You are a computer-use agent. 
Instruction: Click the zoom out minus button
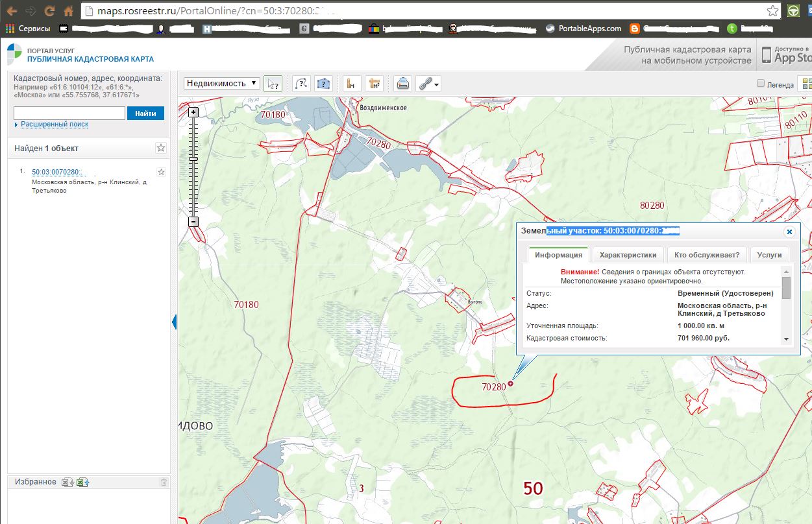pyautogui.click(x=193, y=222)
